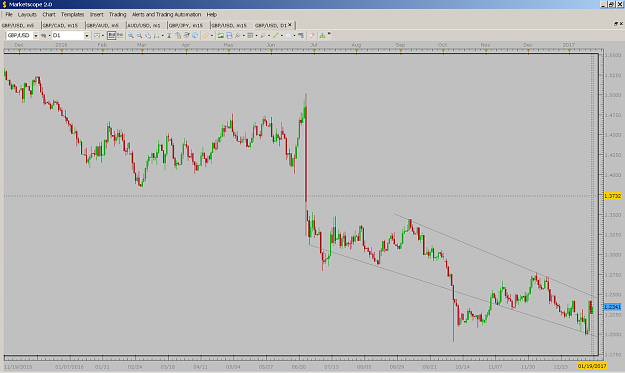Click the 1.2341 current price label

pyautogui.click(x=613, y=307)
